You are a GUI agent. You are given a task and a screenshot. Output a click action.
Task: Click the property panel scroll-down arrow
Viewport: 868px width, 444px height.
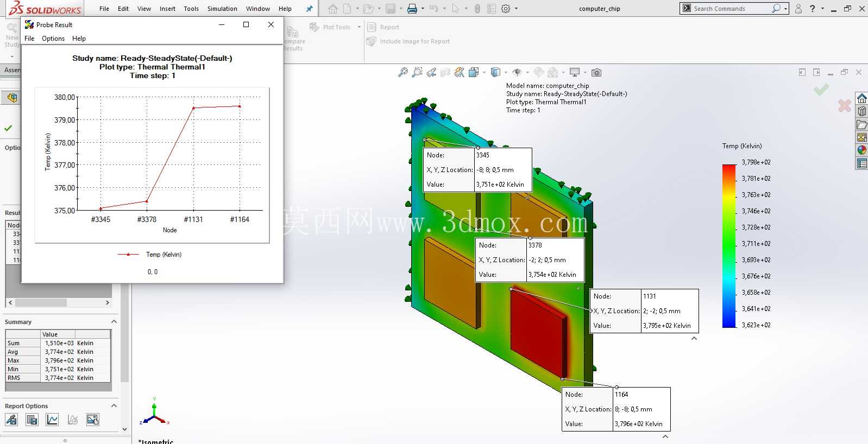(x=125, y=429)
